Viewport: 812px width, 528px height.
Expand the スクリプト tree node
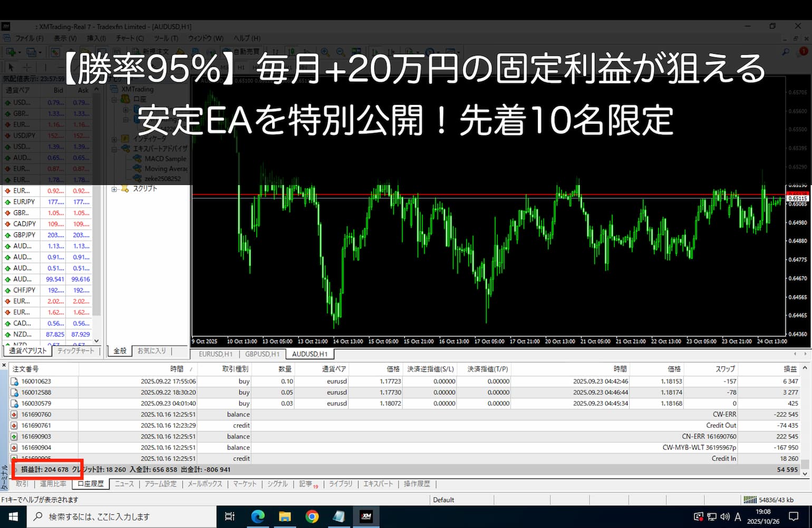114,189
